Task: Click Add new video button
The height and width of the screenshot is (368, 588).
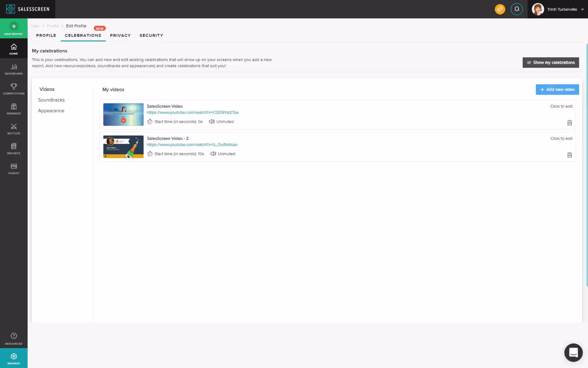Action: point(557,90)
